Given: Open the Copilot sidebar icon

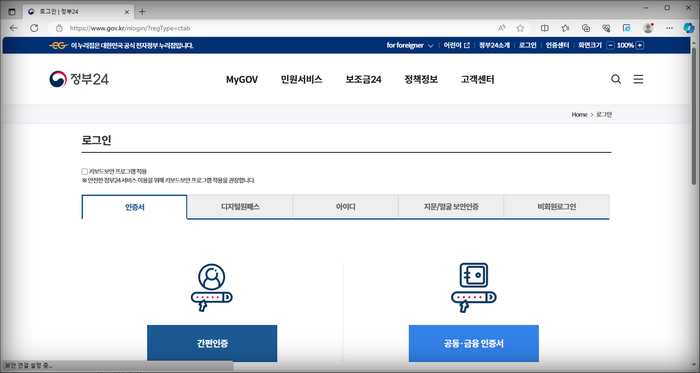Looking at the screenshot, I should [689, 28].
